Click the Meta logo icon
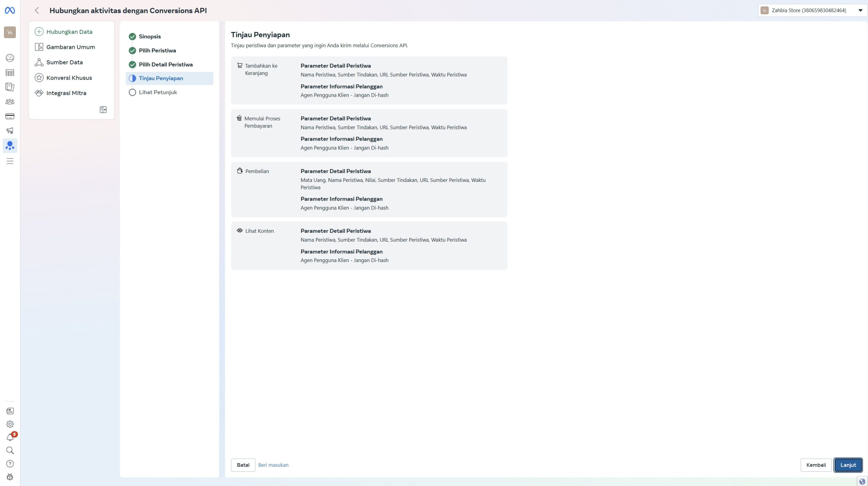The height and width of the screenshot is (486, 868). click(10, 11)
